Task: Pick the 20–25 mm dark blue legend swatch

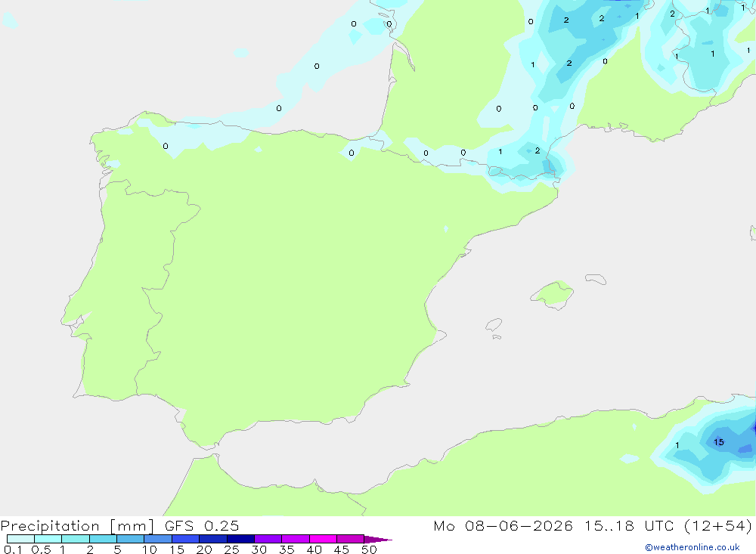Action: pos(213,539)
